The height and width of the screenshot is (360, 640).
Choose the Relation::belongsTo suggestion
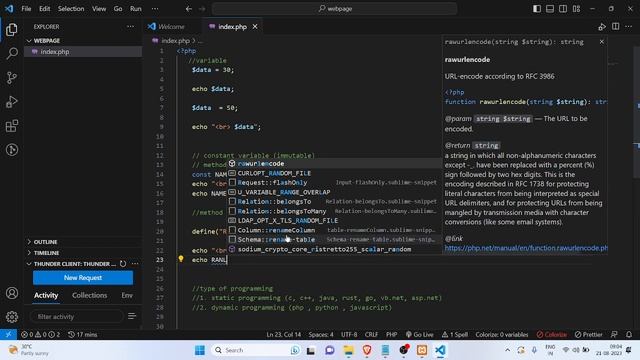pyautogui.click(x=334, y=202)
